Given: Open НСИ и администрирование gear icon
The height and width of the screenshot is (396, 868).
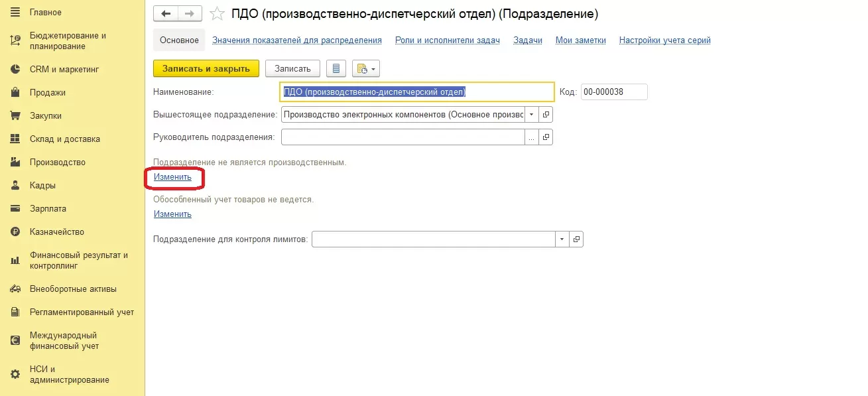Looking at the screenshot, I should [x=15, y=375].
